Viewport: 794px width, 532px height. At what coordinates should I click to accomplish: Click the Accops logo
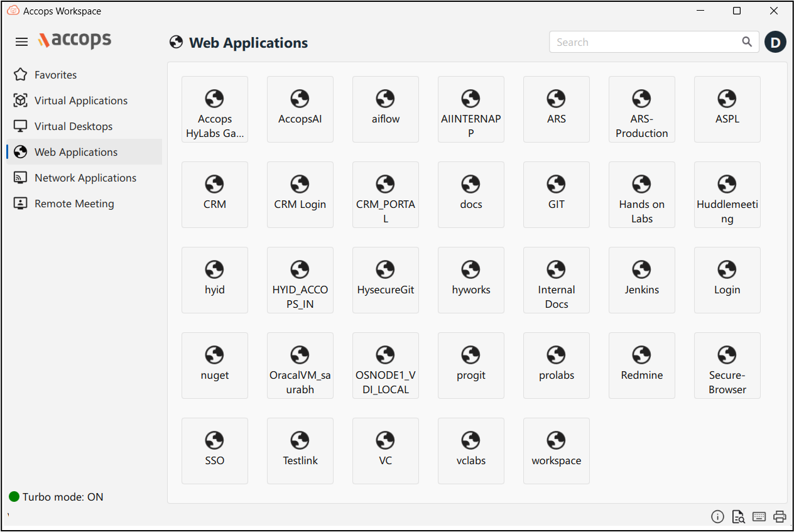[74, 40]
